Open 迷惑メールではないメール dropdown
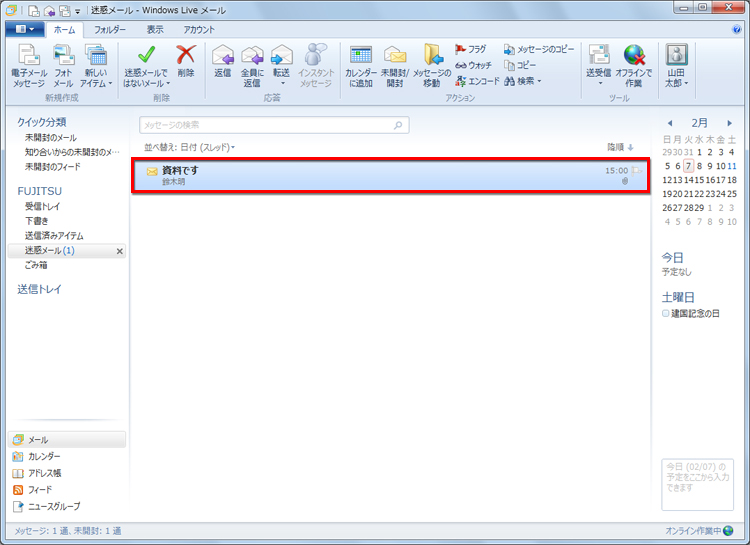750x545 pixels. coord(146,65)
